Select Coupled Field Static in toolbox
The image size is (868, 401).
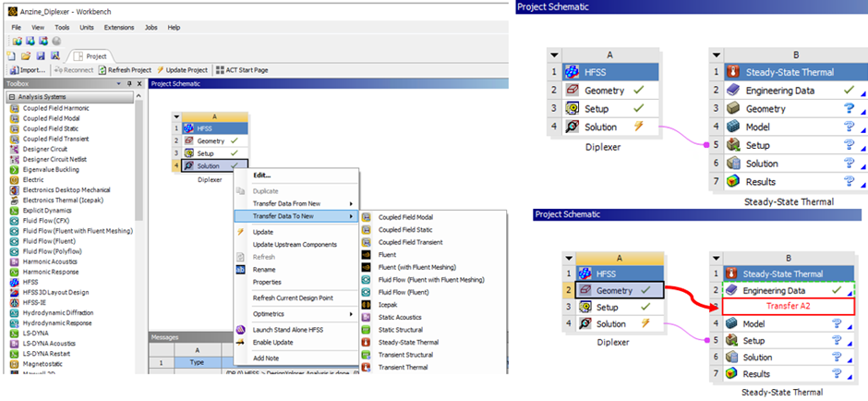[x=49, y=128]
